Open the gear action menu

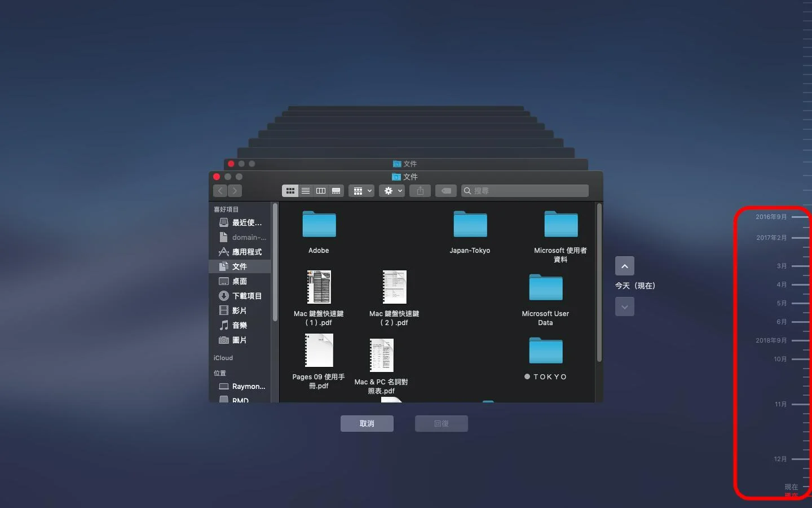click(392, 191)
